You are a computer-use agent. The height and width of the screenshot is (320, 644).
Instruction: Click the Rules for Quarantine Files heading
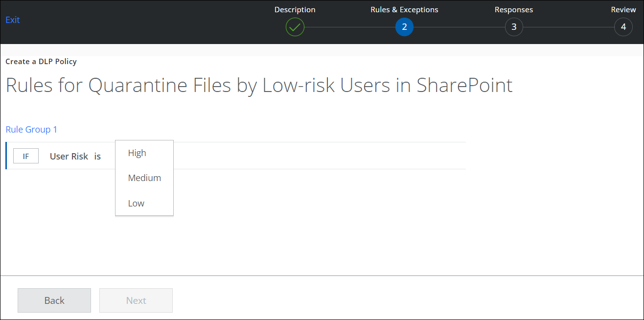click(259, 86)
